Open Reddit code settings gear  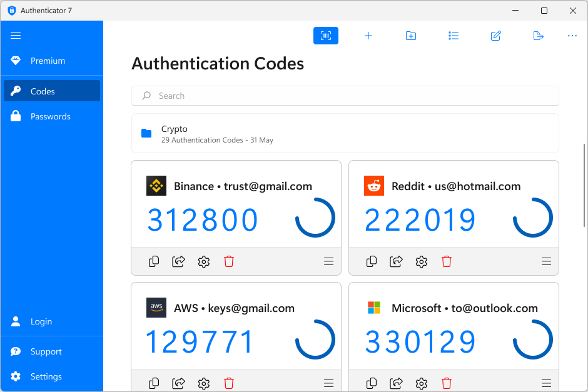click(421, 261)
